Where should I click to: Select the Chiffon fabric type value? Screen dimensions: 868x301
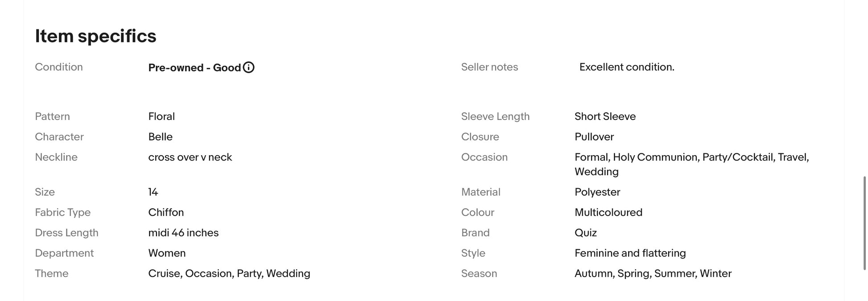[x=166, y=213]
